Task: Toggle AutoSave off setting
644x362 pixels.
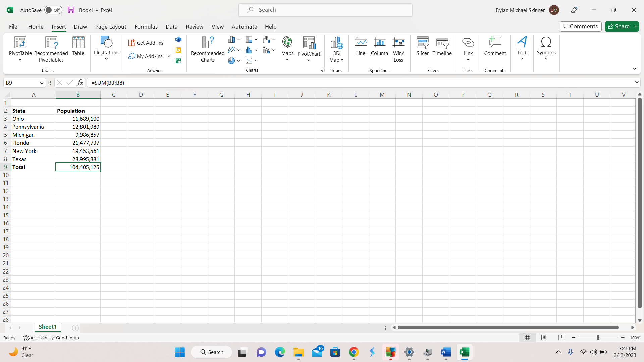Action: click(x=53, y=10)
